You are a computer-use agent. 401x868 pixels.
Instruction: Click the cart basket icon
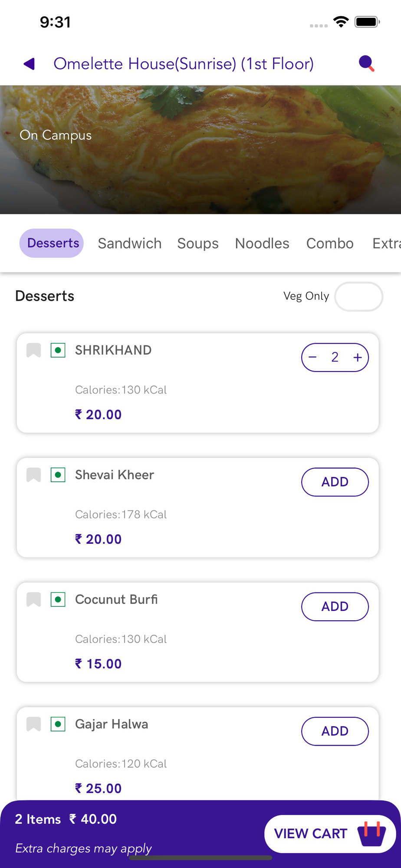pos(371,833)
